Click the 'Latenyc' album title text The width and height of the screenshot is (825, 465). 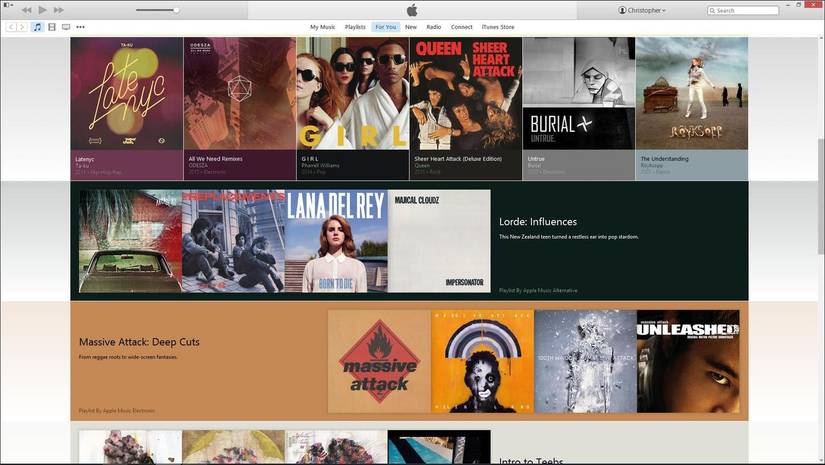85,159
